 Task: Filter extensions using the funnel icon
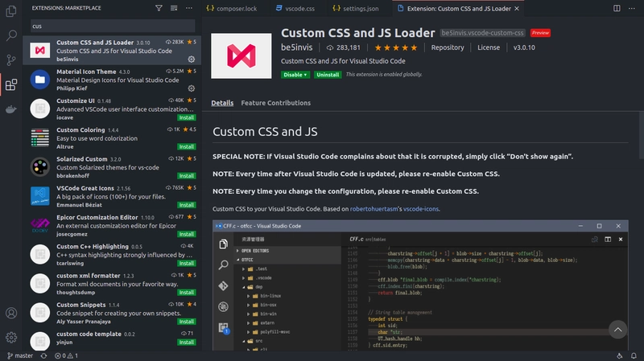159,8
